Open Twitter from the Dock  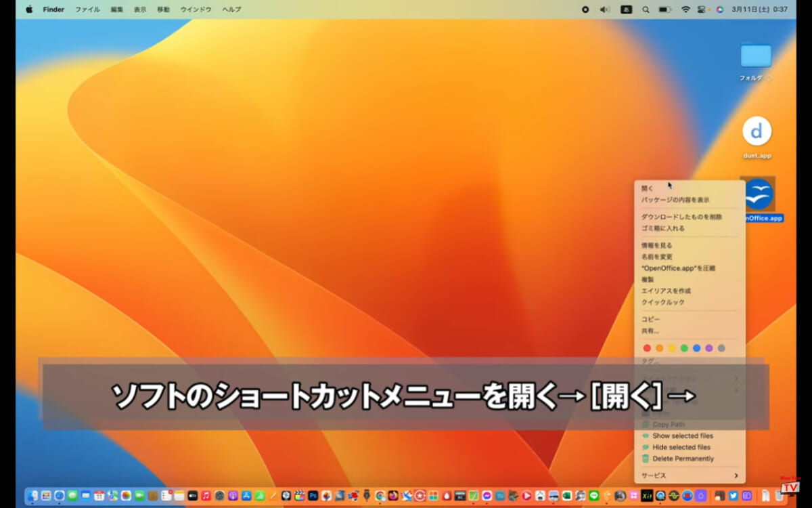pyautogui.click(x=734, y=496)
